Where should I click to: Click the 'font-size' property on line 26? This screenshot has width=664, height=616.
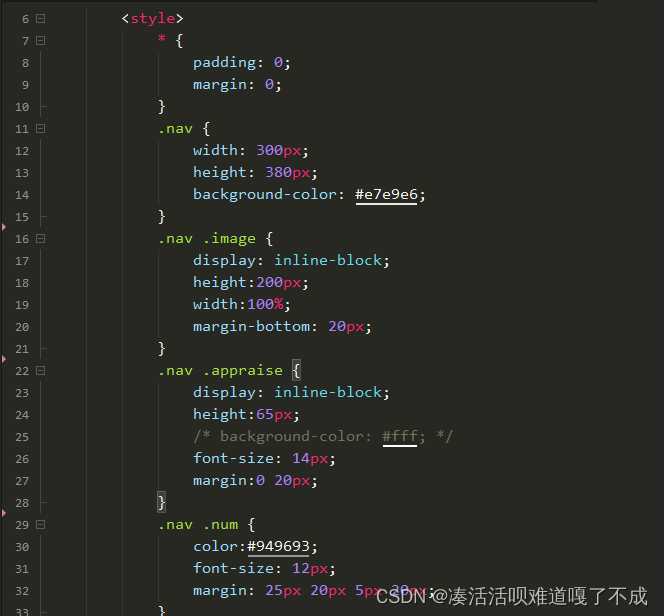click(x=233, y=459)
